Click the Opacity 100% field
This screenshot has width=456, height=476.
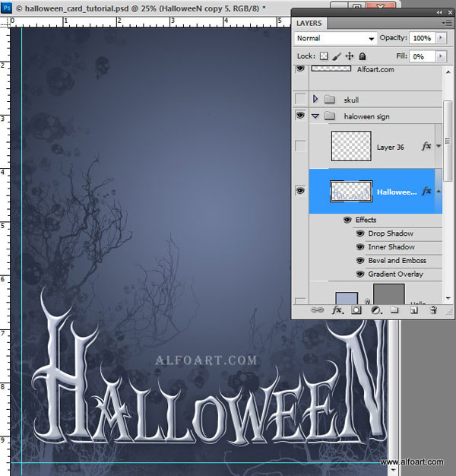(x=422, y=38)
